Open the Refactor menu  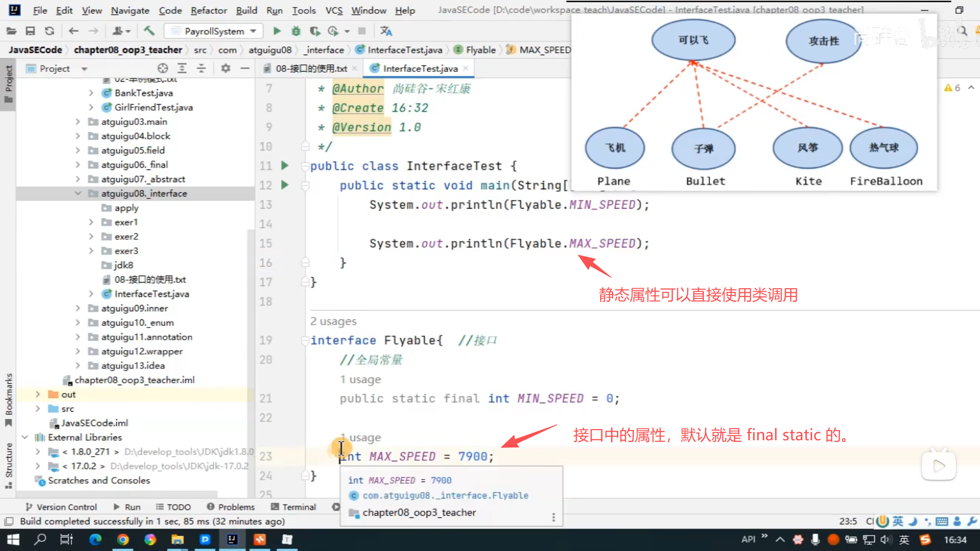point(208,10)
